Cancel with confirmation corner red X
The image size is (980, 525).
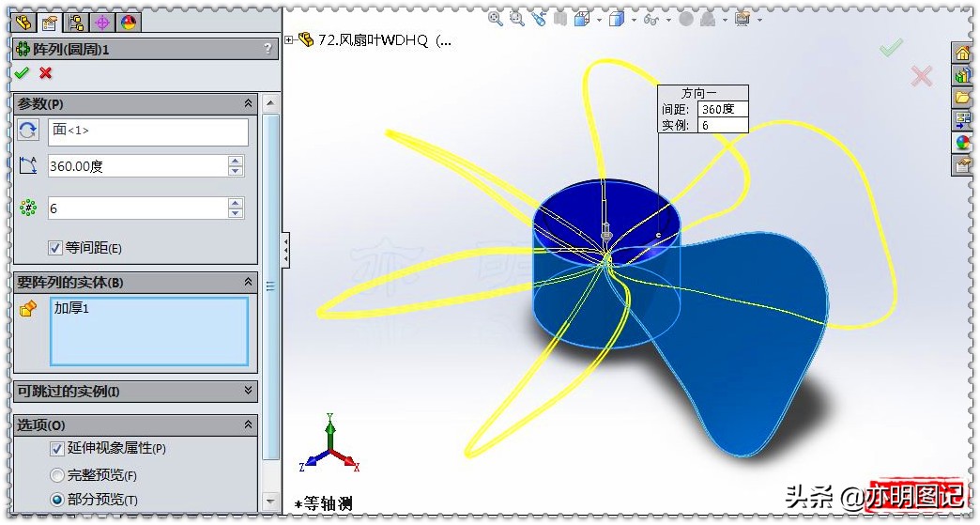click(x=921, y=76)
